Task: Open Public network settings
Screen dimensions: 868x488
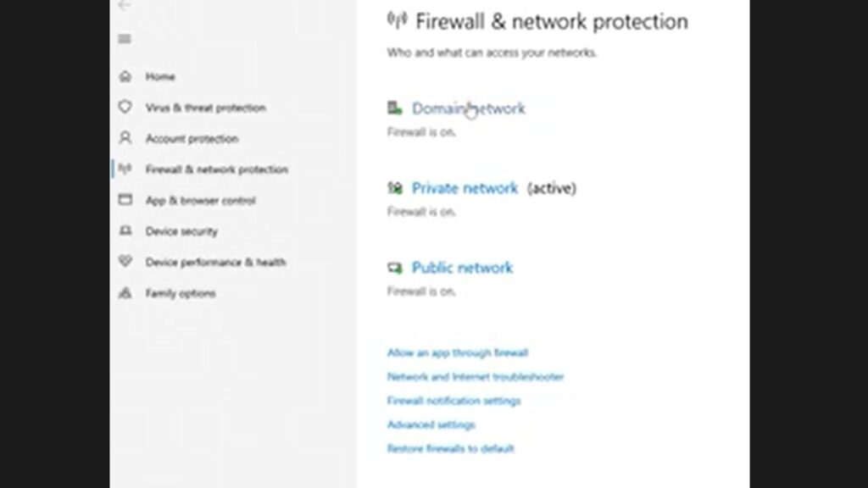Action: 462,268
